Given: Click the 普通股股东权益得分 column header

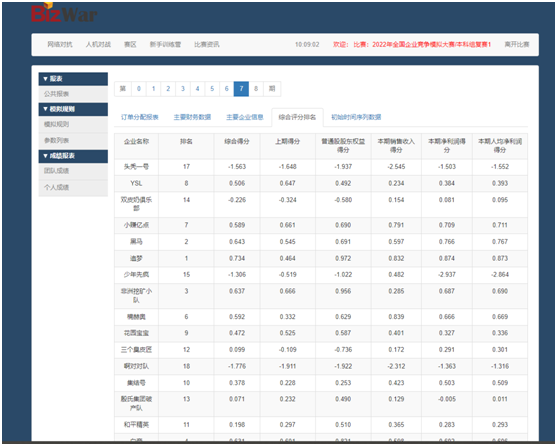Looking at the screenshot, I should [x=343, y=146].
